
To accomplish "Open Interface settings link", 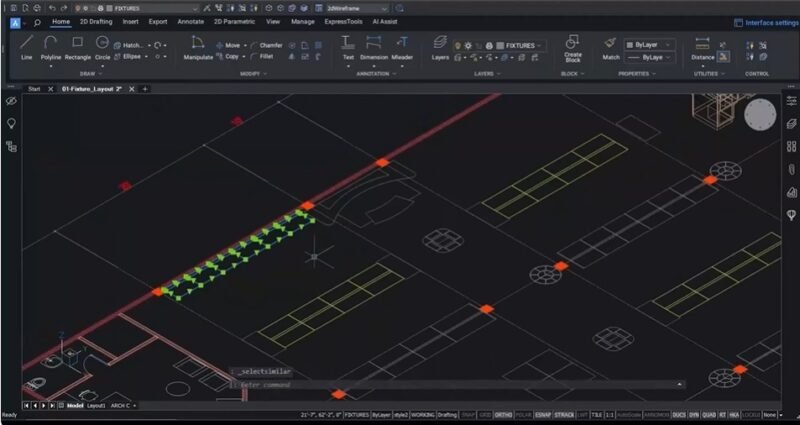I will 766,22.
